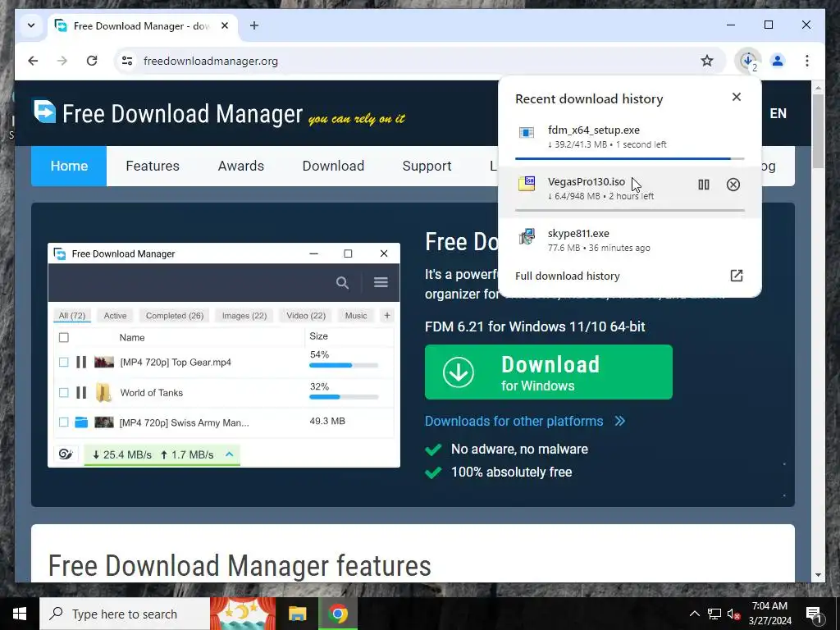Click the folder icon beside Swiss Army Man
840x630 pixels.
point(81,422)
